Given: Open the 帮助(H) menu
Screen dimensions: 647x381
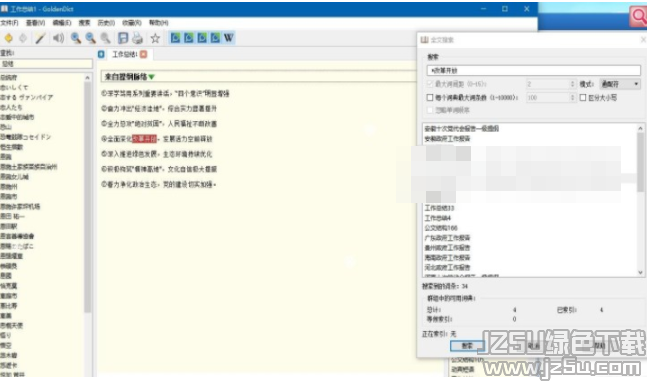Looking at the screenshot, I should tap(158, 23).
